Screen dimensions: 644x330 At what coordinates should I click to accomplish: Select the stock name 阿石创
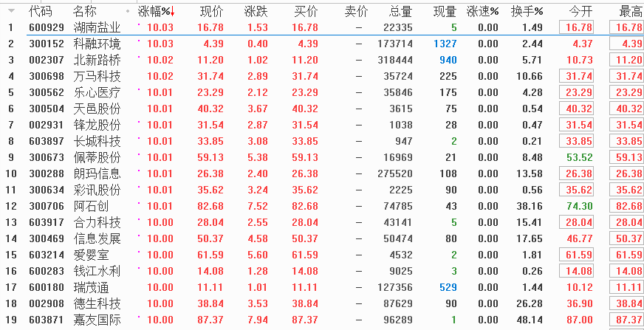click(x=91, y=206)
